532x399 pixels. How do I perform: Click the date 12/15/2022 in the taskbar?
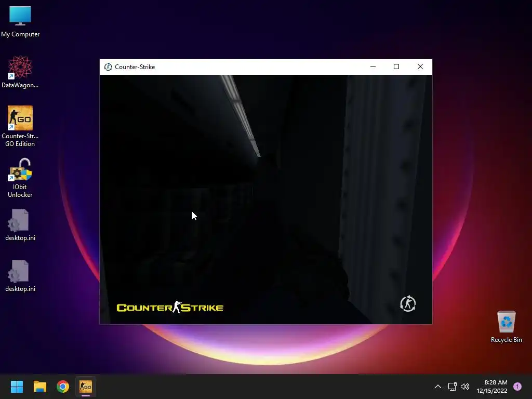pyautogui.click(x=492, y=391)
